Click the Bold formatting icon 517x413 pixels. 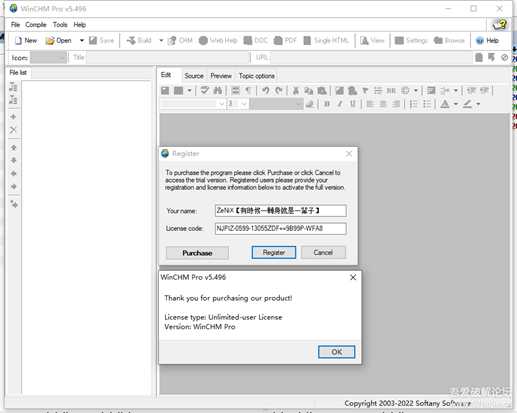tap(327, 104)
